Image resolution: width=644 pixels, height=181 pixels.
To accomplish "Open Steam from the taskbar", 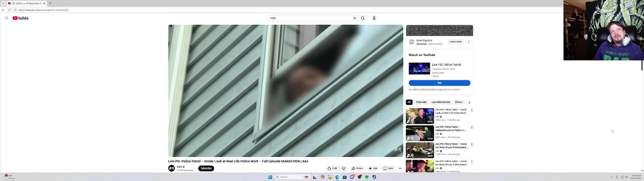I will click(x=374, y=177).
